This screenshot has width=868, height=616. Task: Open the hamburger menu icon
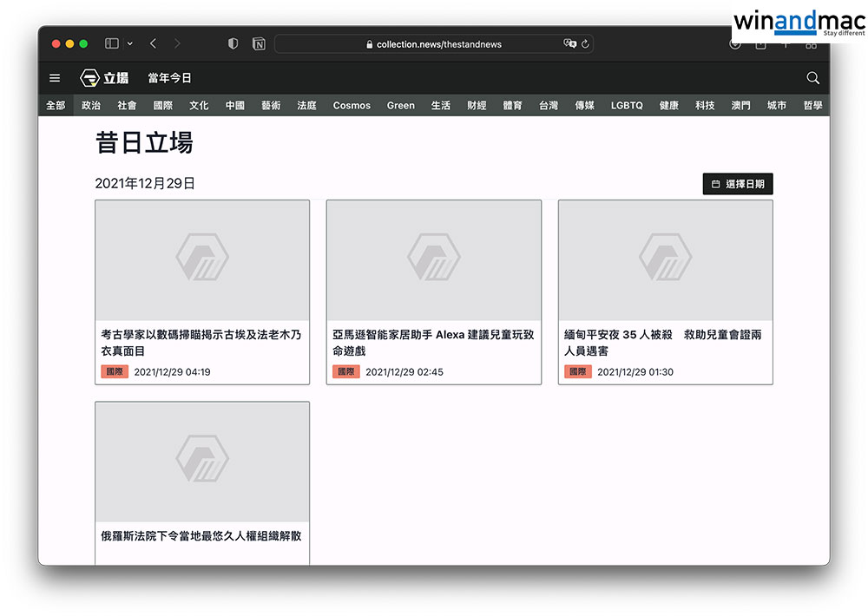[55, 78]
